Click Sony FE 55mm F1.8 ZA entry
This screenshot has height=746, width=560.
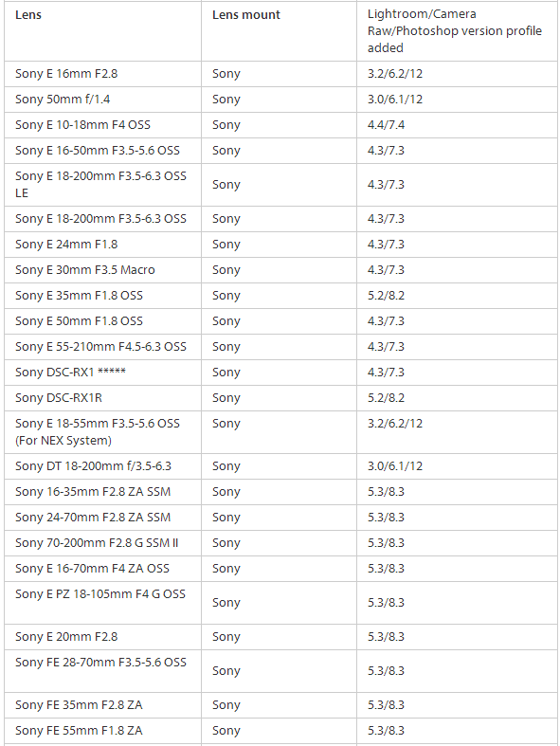(x=79, y=731)
